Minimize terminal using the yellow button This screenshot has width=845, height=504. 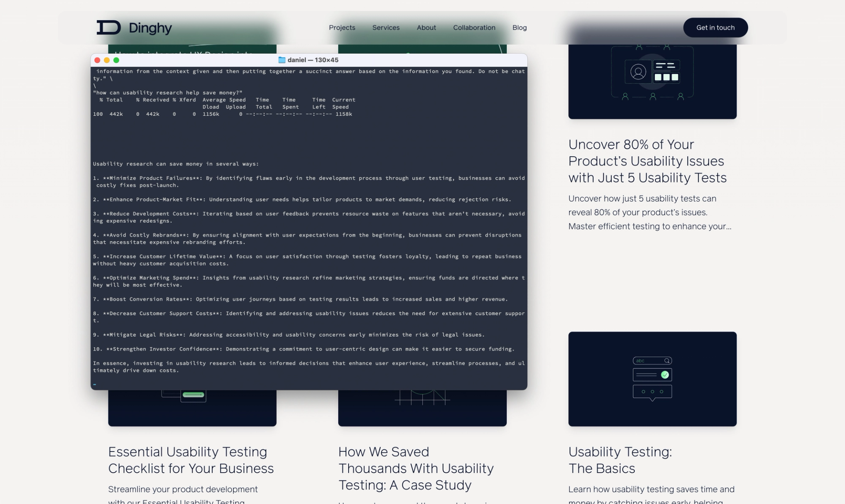click(x=107, y=60)
